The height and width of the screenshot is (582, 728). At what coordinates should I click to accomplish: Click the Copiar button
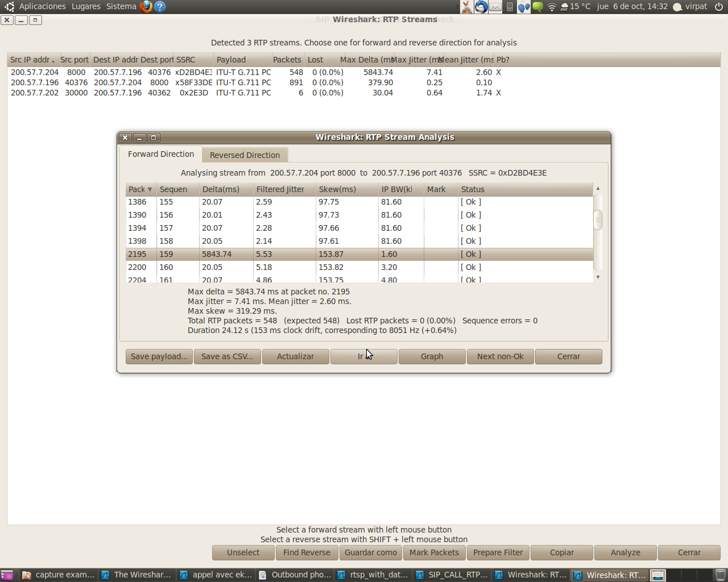[561, 552]
